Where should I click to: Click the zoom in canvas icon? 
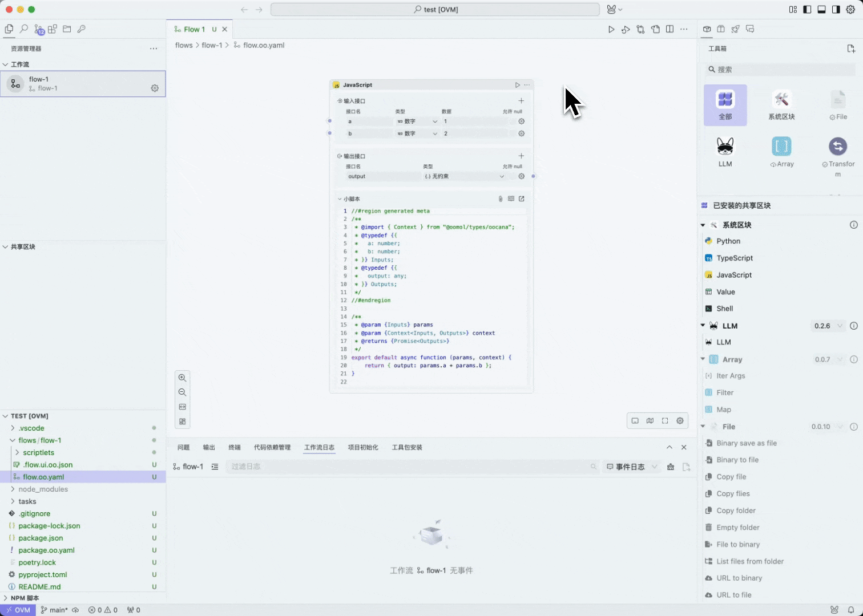pyautogui.click(x=182, y=378)
